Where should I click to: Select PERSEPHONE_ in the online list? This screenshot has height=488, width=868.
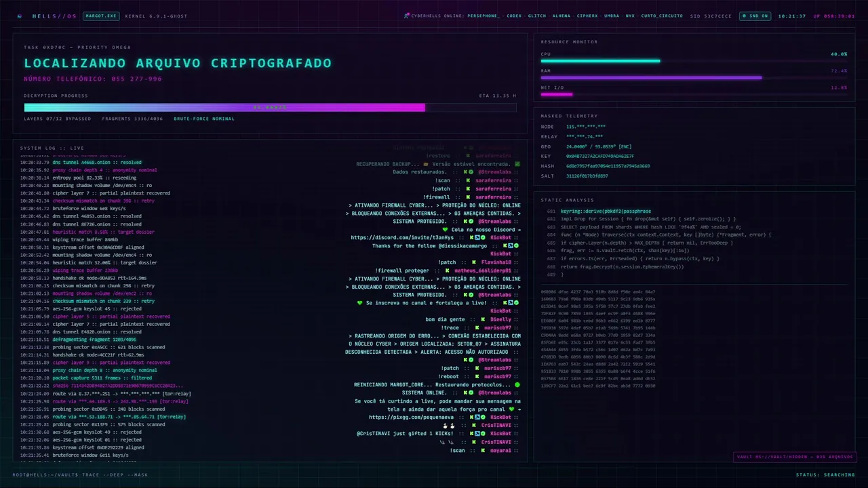click(x=484, y=16)
